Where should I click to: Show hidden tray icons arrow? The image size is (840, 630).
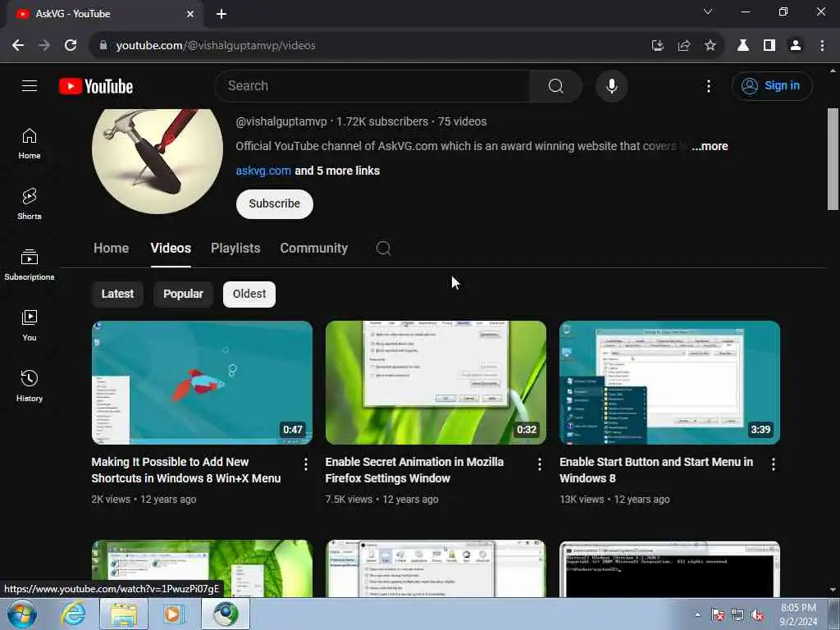point(697,614)
